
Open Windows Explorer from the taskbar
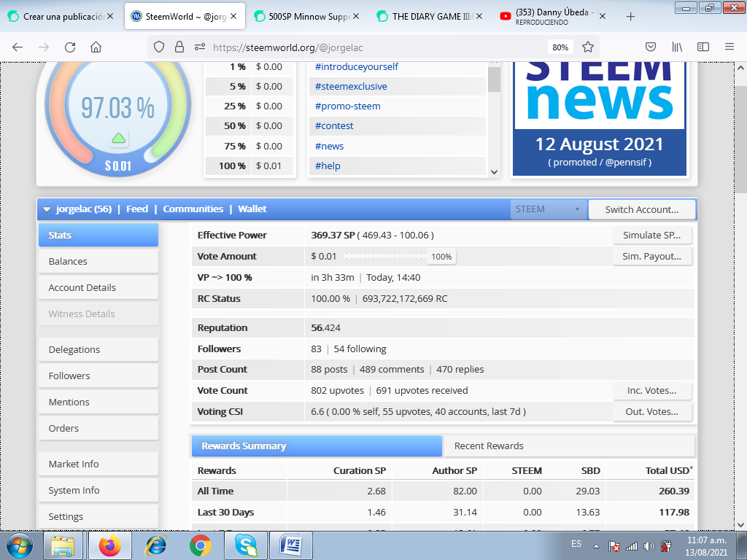point(63,545)
